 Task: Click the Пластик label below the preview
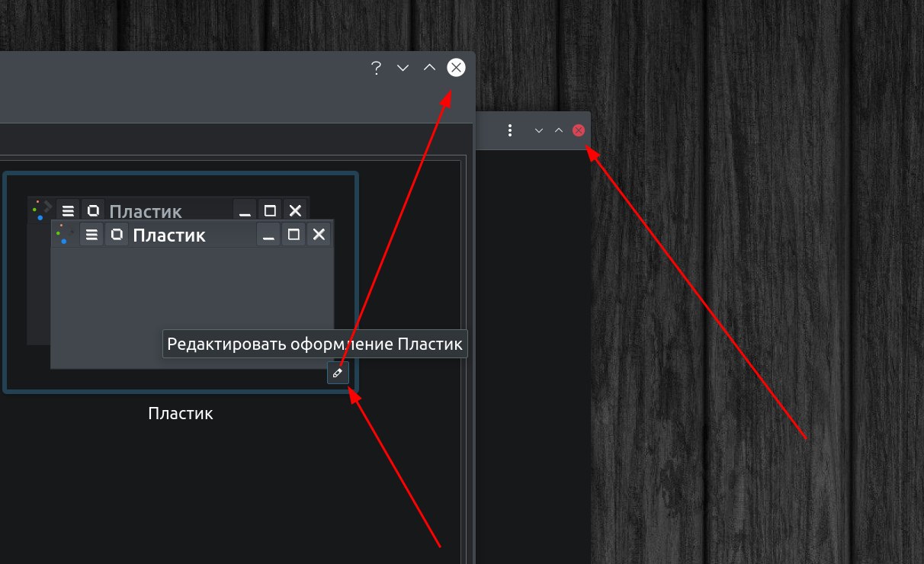click(x=181, y=414)
